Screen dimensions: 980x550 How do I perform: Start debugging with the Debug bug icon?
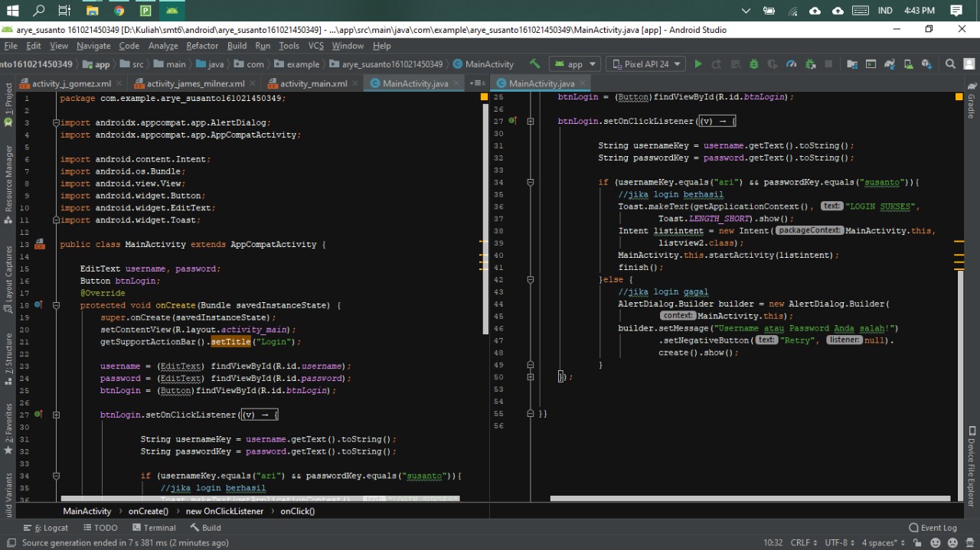click(755, 64)
